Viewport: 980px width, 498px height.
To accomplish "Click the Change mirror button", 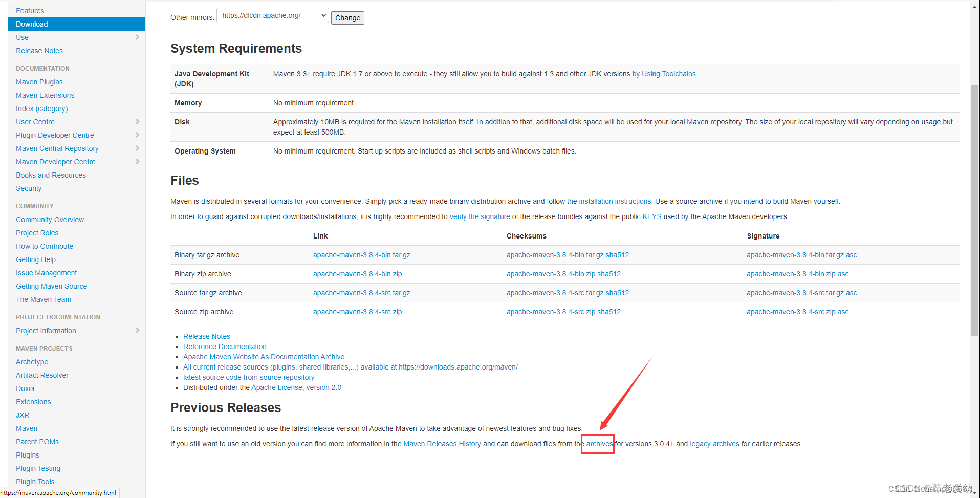I will [x=347, y=18].
